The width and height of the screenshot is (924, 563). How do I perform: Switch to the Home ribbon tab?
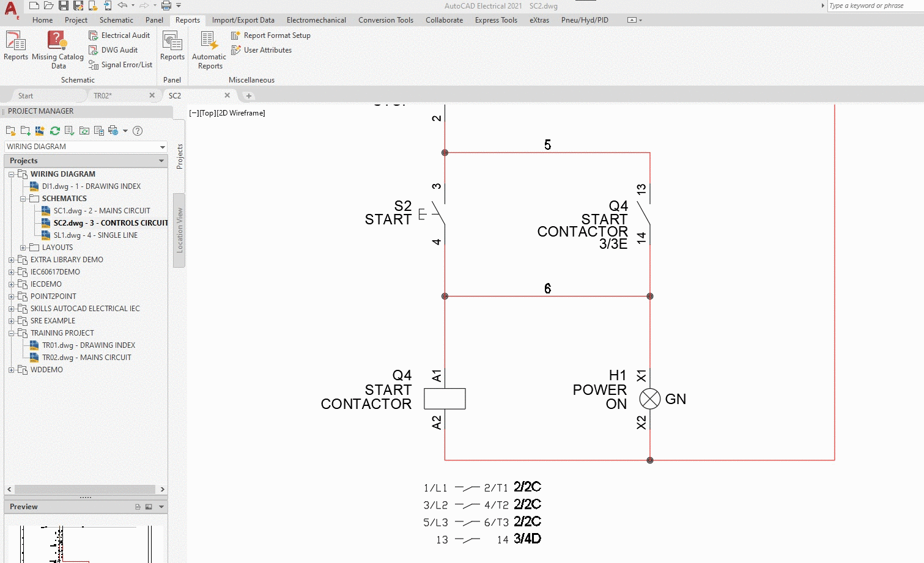43,20
